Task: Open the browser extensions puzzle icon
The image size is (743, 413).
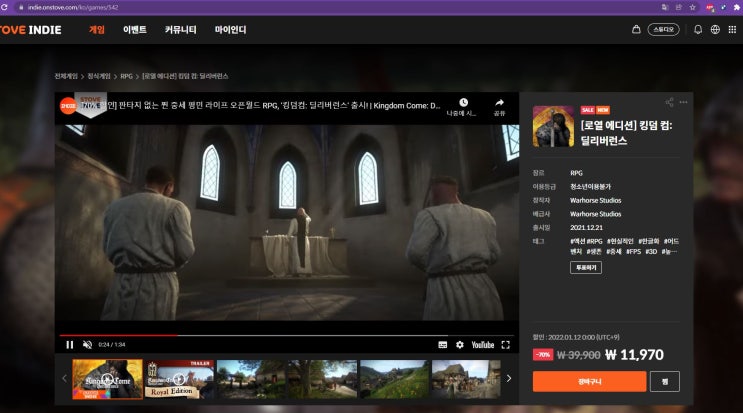Action: point(737,7)
